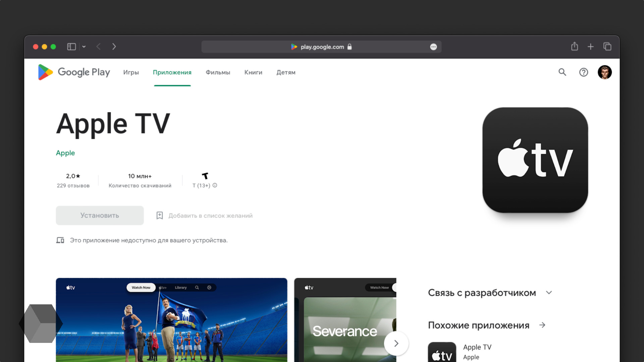Open the Ted Lasso screenshot thumbnail
Screen dimensions: 644x362
(171, 320)
